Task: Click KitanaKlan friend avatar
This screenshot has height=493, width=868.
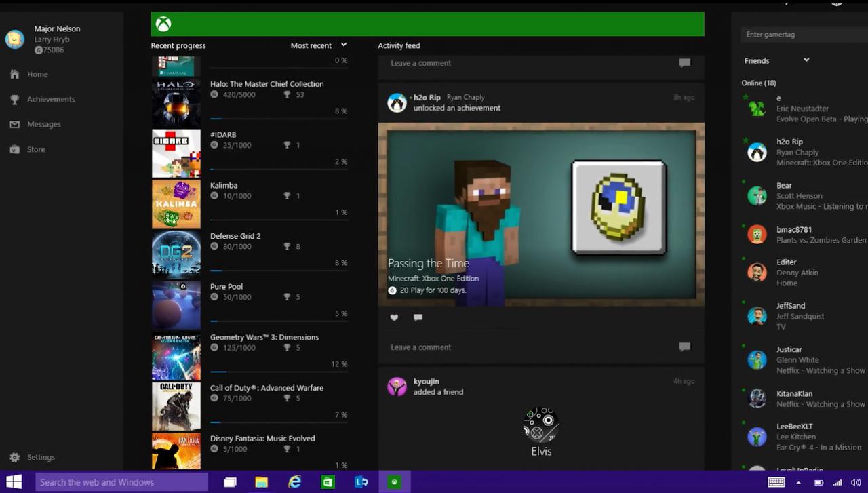Action: (757, 399)
